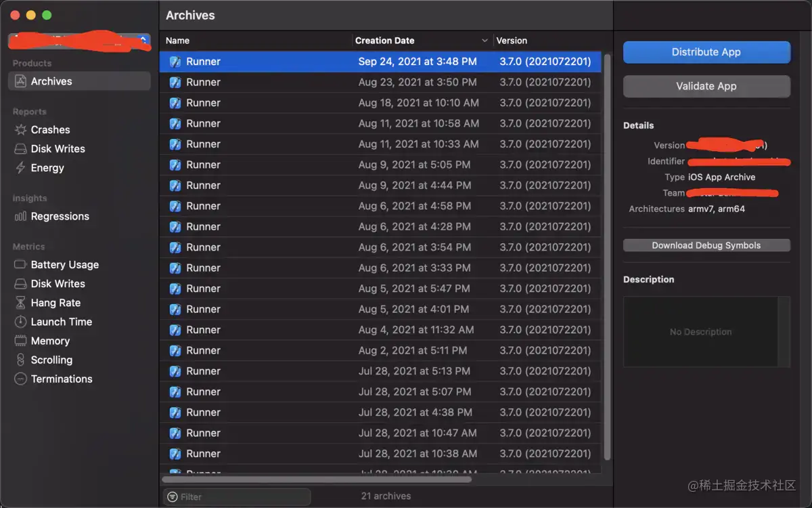
Task: Select the Aug 9, 2021 at 4:44 PM archive
Action: tap(380, 186)
